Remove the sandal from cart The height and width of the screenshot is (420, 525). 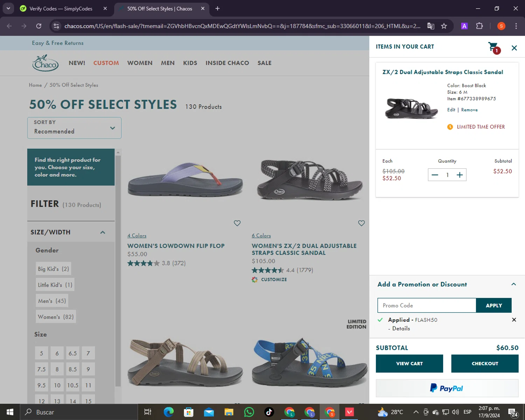click(x=469, y=110)
